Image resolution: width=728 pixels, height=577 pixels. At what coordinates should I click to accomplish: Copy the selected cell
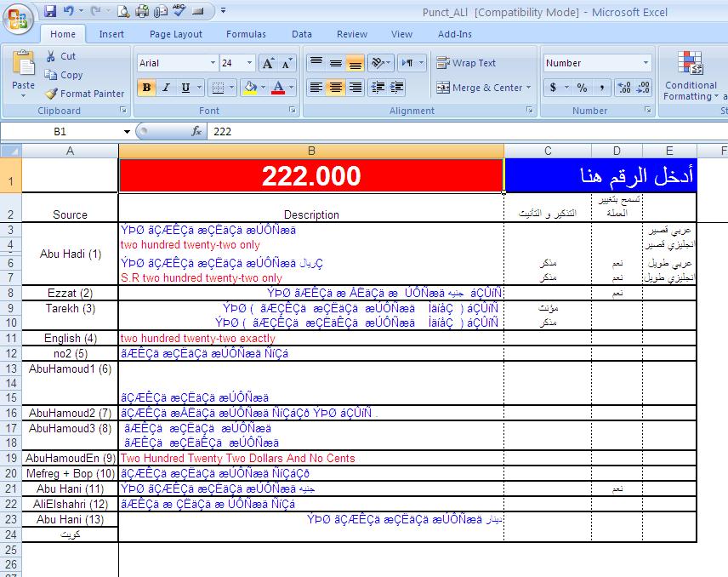point(64,75)
